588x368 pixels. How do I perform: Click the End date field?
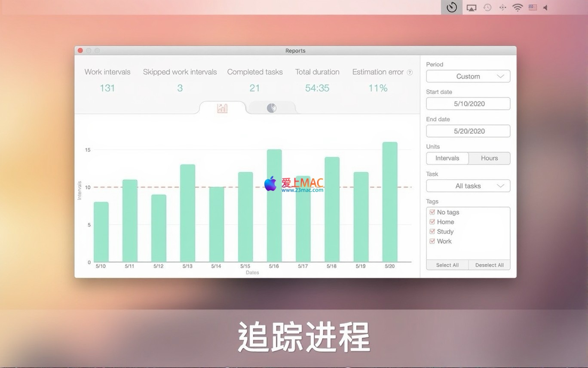point(468,131)
